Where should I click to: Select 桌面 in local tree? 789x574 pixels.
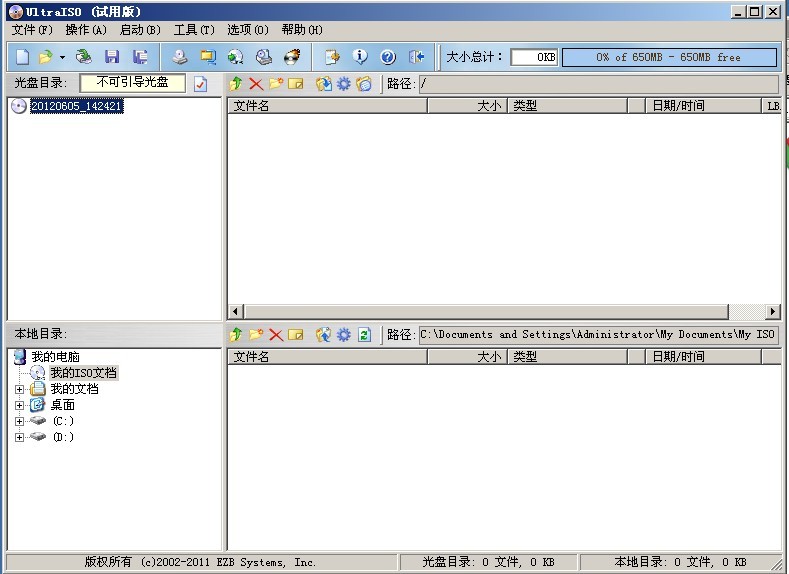point(62,405)
